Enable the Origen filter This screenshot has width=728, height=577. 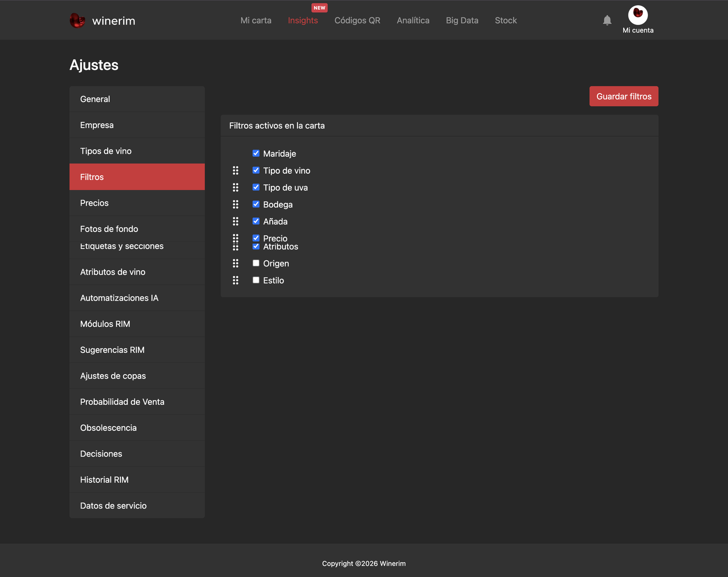(256, 263)
